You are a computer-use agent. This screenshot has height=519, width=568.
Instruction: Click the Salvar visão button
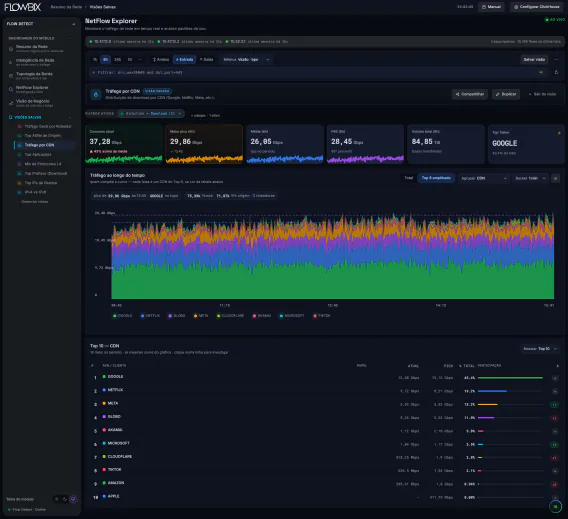click(x=534, y=59)
